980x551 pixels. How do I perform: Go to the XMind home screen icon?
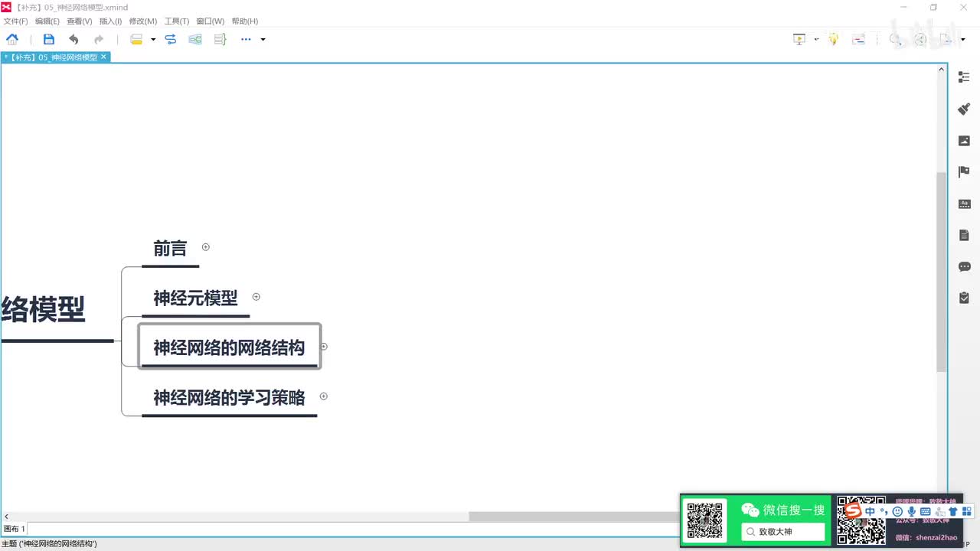click(x=12, y=39)
